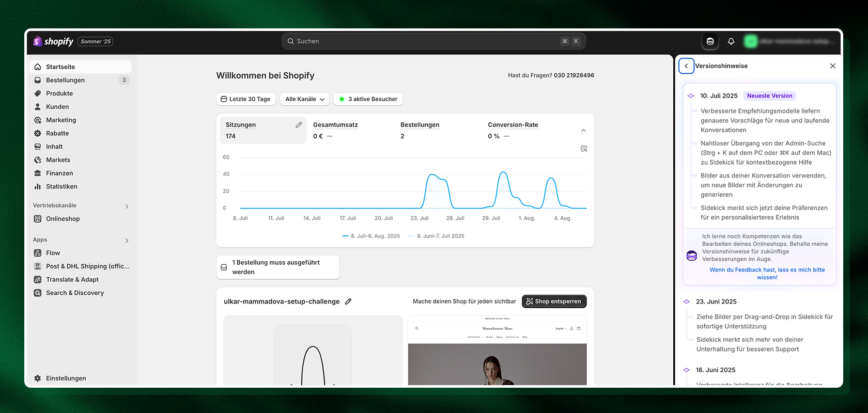Screen dimensions: 868x413
Task: Open Alle Kanäle dropdown
Action: (305, 99)
